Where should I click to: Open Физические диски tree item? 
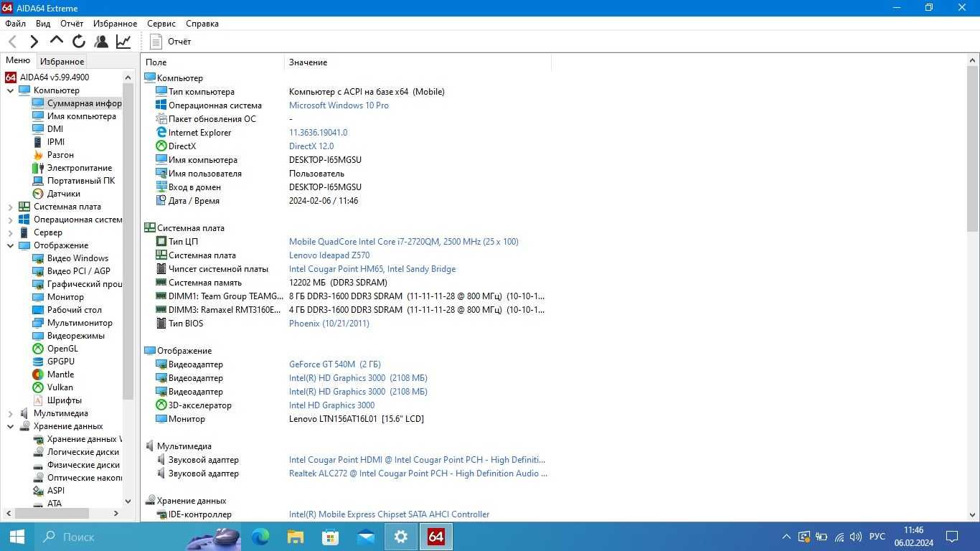pos(84,465)
